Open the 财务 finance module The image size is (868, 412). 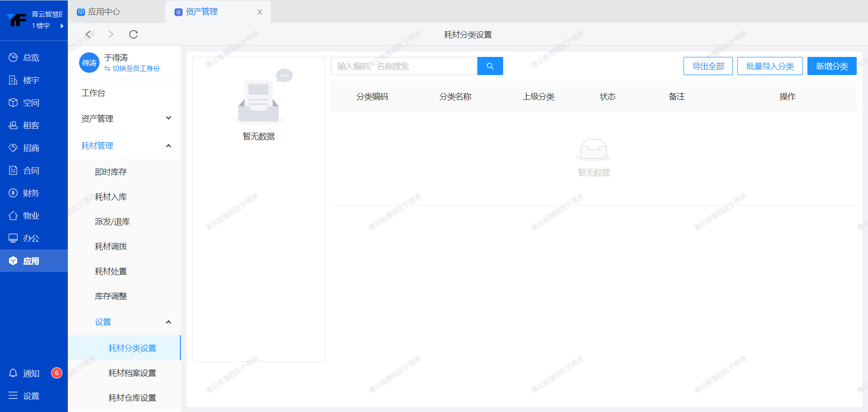pos(24,193)
